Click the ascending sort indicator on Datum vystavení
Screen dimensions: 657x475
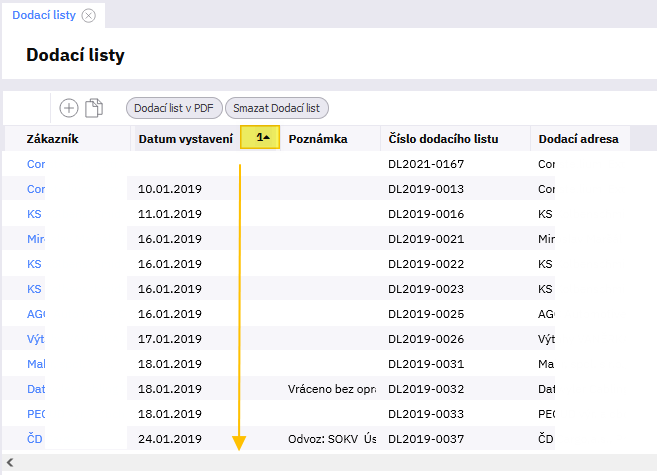coord(260,139)
